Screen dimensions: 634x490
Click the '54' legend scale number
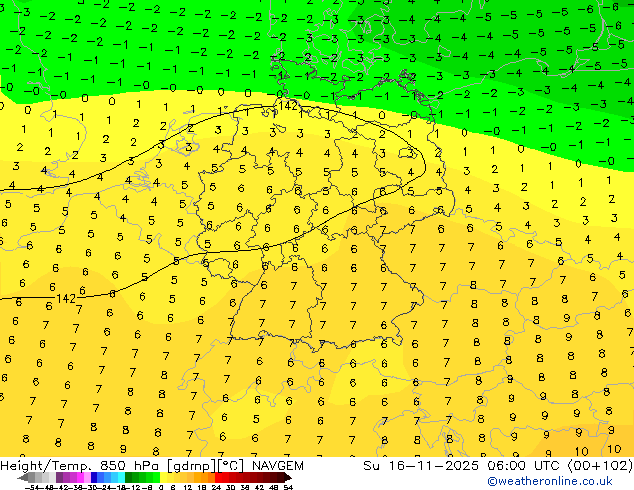(288, 487)
